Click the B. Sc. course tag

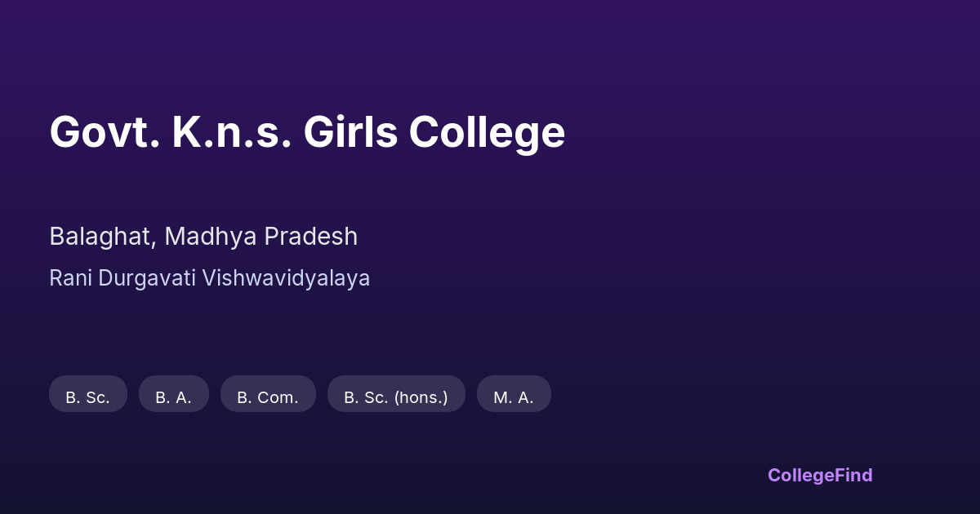tap(87, 397)
